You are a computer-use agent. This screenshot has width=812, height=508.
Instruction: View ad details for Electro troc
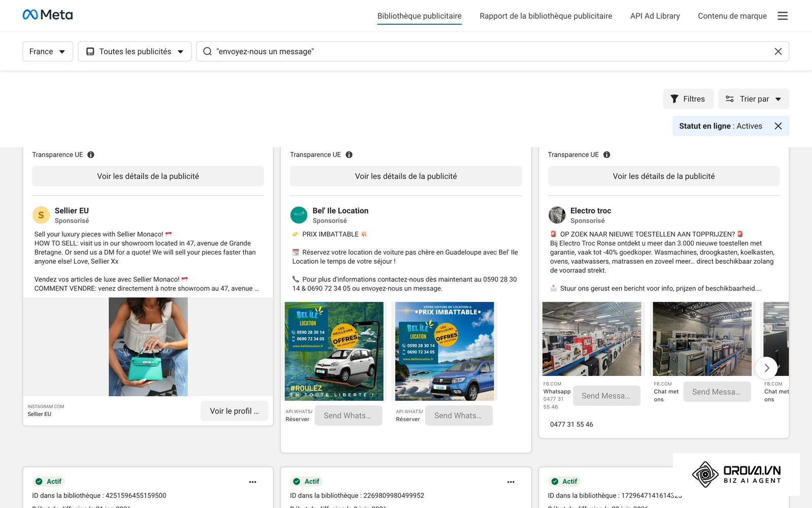point(663,176)
